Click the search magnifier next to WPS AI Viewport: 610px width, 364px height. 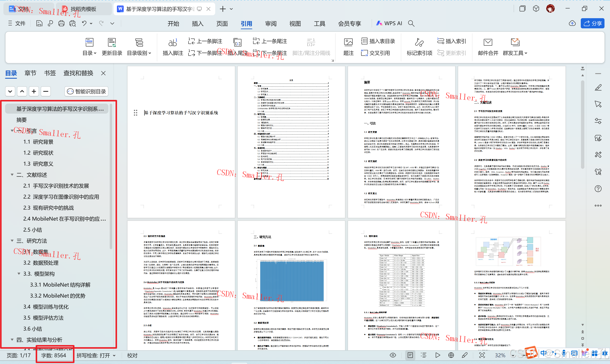411,23
